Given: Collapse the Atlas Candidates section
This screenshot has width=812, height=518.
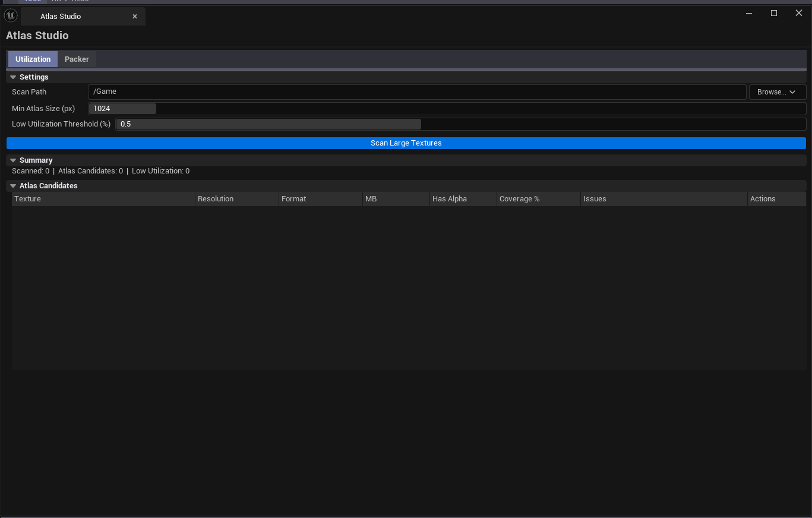Looking at the screenshot, I should point(13,186).
